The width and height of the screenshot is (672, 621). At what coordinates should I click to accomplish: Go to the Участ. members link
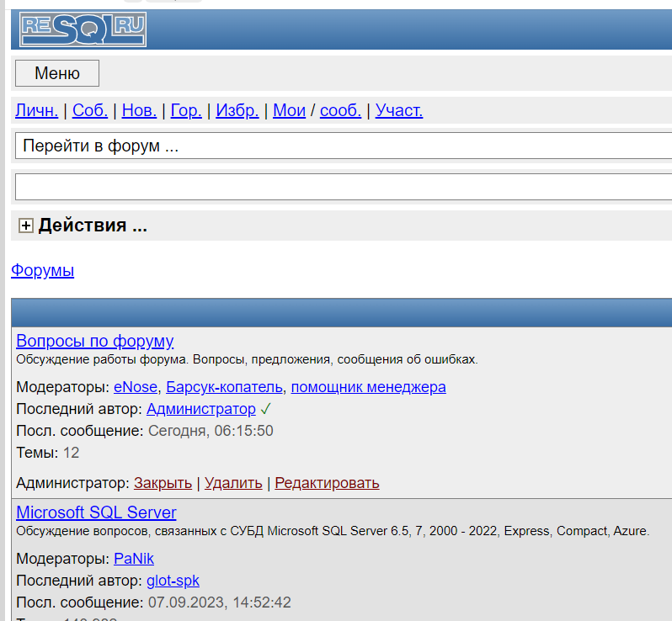tap(399, 110)
